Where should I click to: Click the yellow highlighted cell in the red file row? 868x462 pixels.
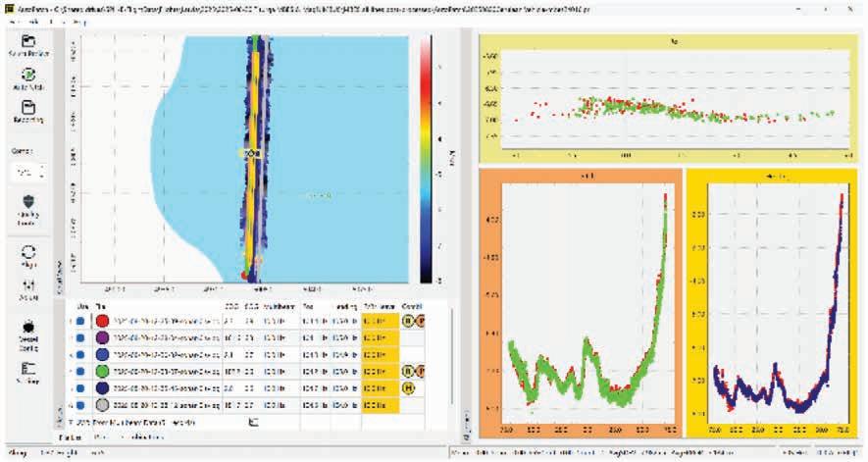[x=381, y=321]
